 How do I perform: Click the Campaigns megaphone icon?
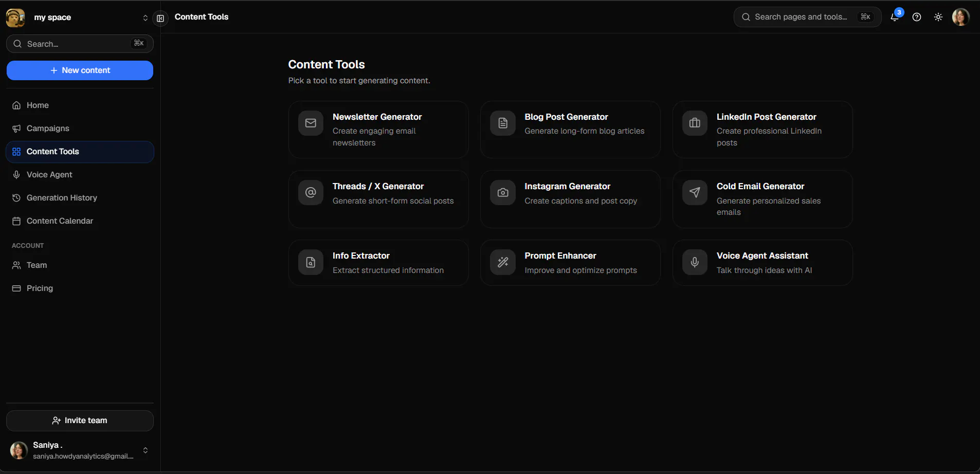pyautogui.click(x=16, y=129)
